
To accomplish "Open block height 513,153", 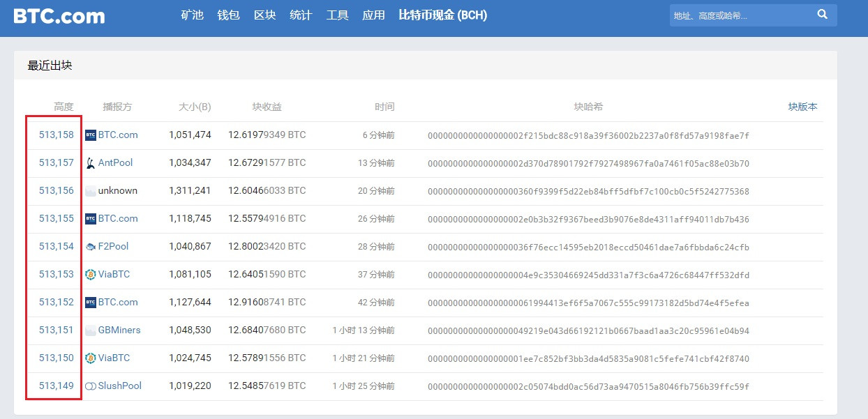I will [57, 274].
